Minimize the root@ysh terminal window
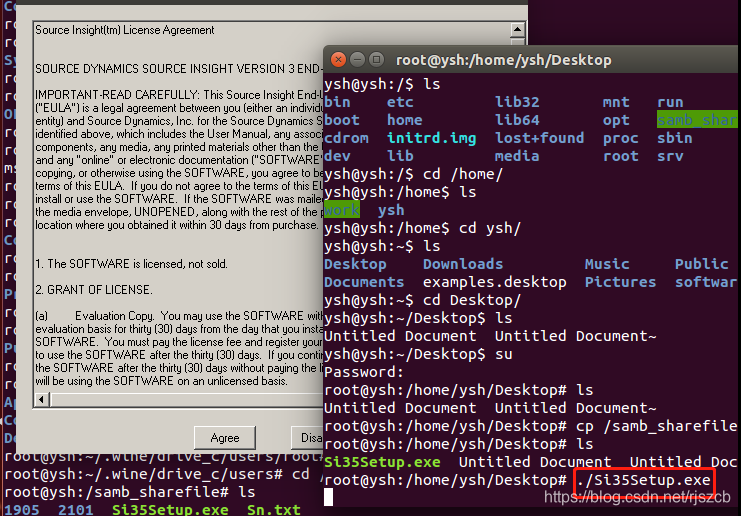 point(357,60)
